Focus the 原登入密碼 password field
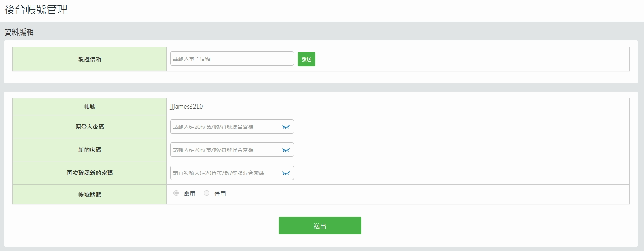The height and width of the screenshot is (251, 644). (x=225, y=127)
